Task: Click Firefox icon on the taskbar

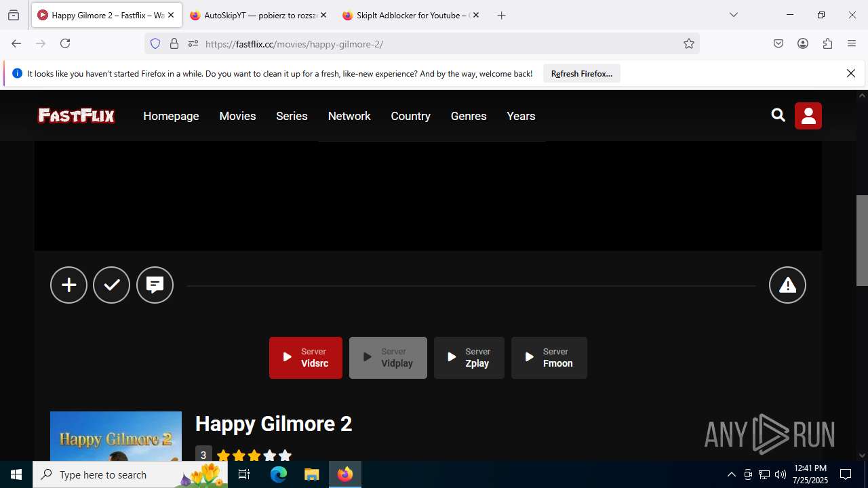Action: tap(345, 474)
